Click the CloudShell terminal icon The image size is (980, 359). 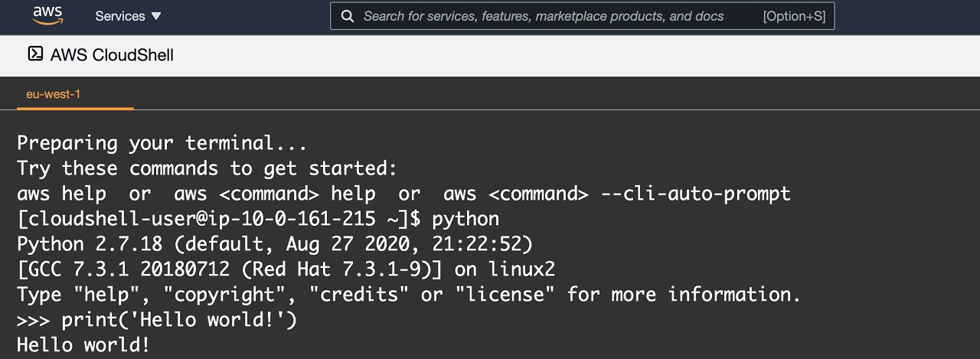point(35,54)
